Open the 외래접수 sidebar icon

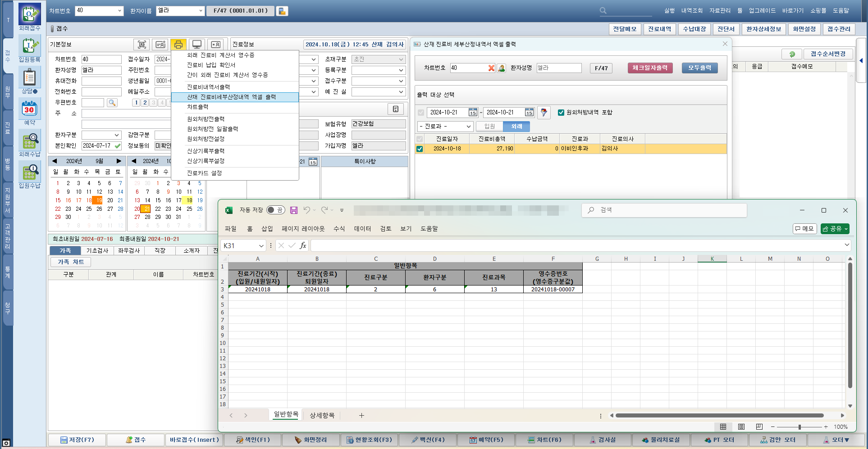pos(29,14)
